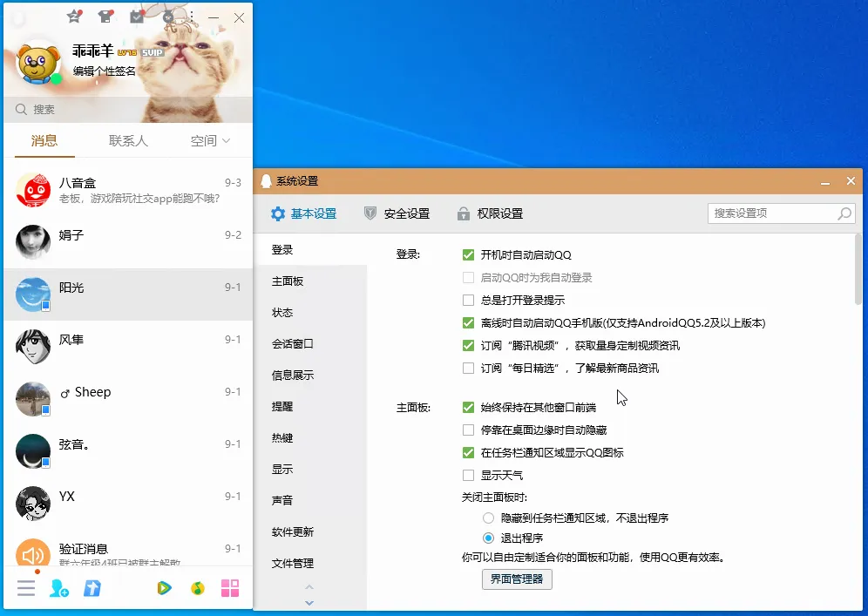Switch to 消息 tab
Screen dimensions: 868x616
click(x=44, y=140)
